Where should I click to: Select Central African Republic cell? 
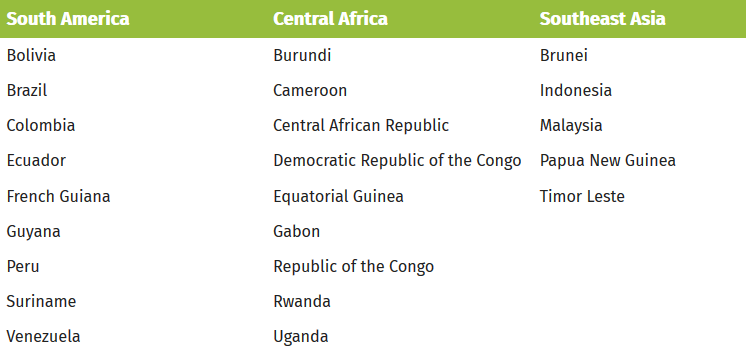click(x=361, y=126)
